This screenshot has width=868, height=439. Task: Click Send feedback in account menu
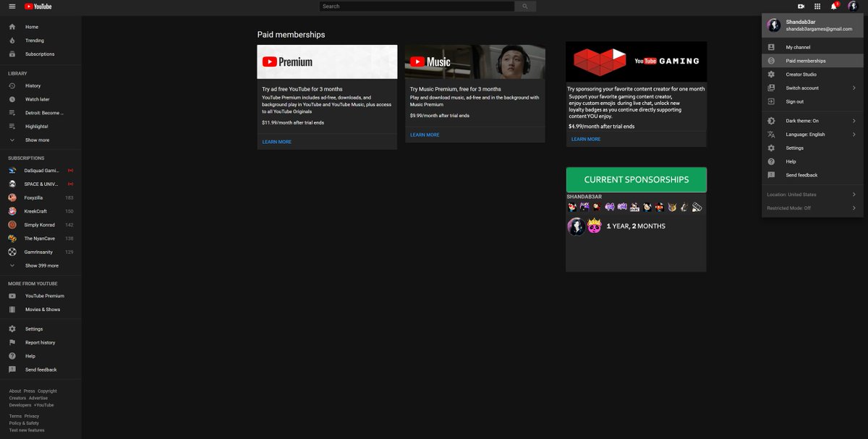click(x=812, y=175)
